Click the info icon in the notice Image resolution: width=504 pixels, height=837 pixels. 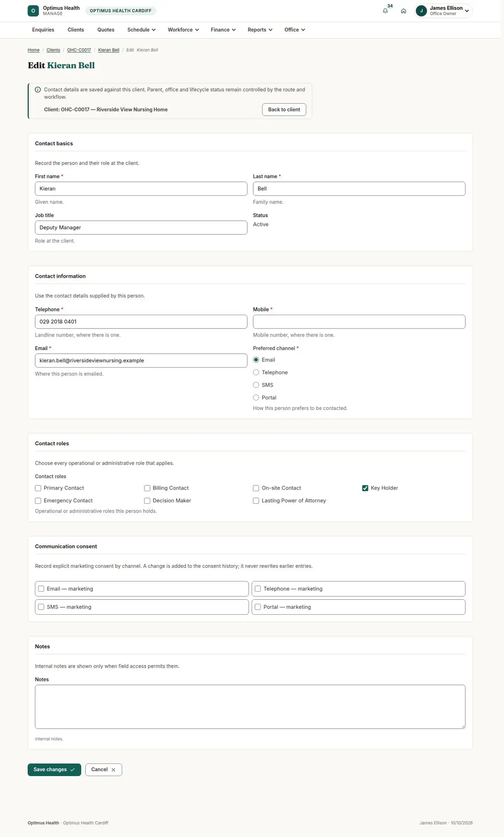[38, 89]
